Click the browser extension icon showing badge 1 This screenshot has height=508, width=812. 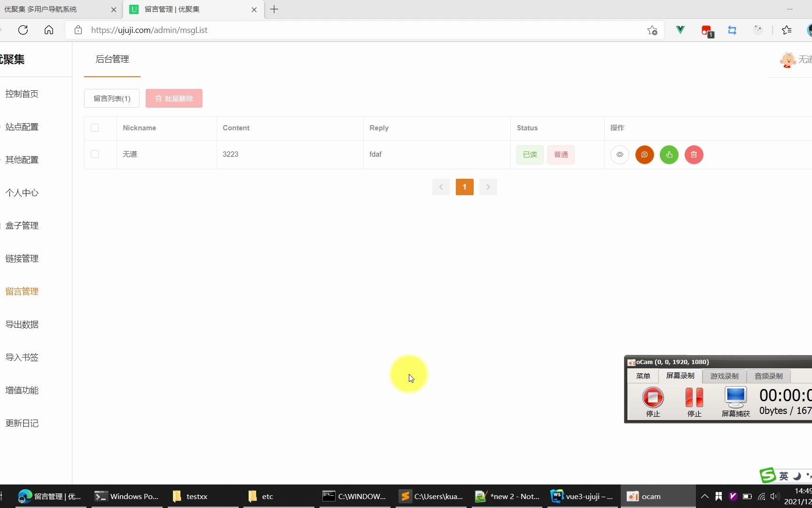click(706, 30)
